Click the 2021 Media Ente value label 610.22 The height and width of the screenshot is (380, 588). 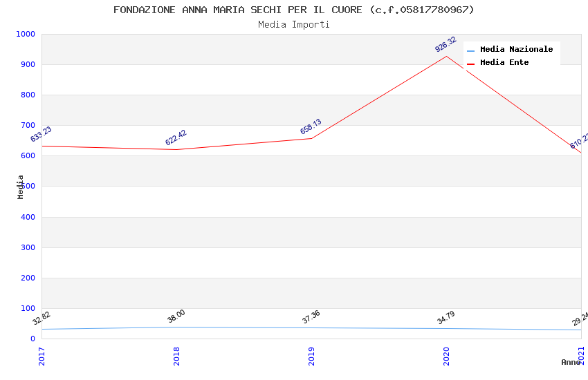click(x=580, y=140)
